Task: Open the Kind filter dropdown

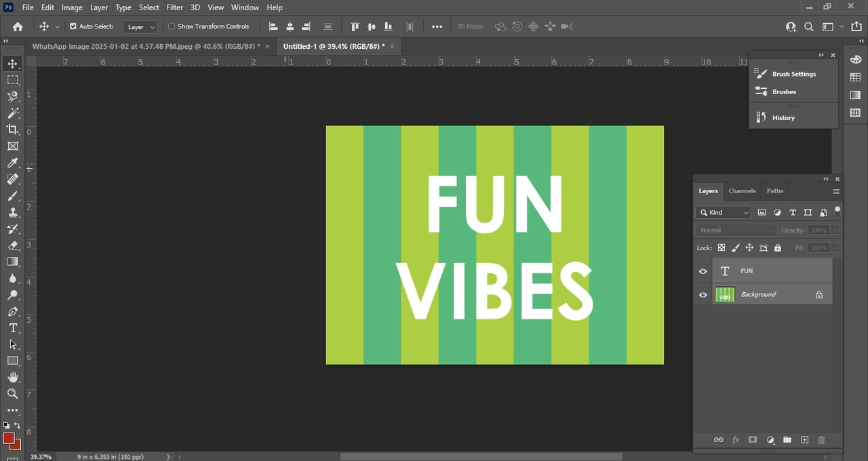Action: (x=724, y=212)
